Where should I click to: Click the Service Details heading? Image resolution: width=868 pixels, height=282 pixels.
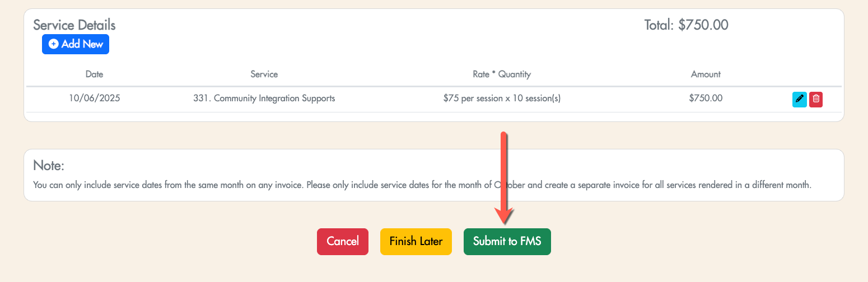tap(74, 25)
